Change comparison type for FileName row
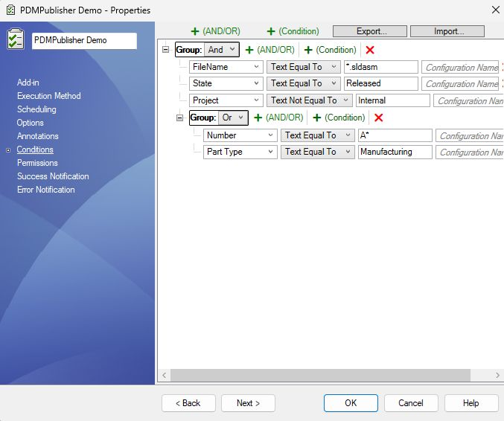The height and width of the screenshot is (421, 504). (x=304, y=67)
